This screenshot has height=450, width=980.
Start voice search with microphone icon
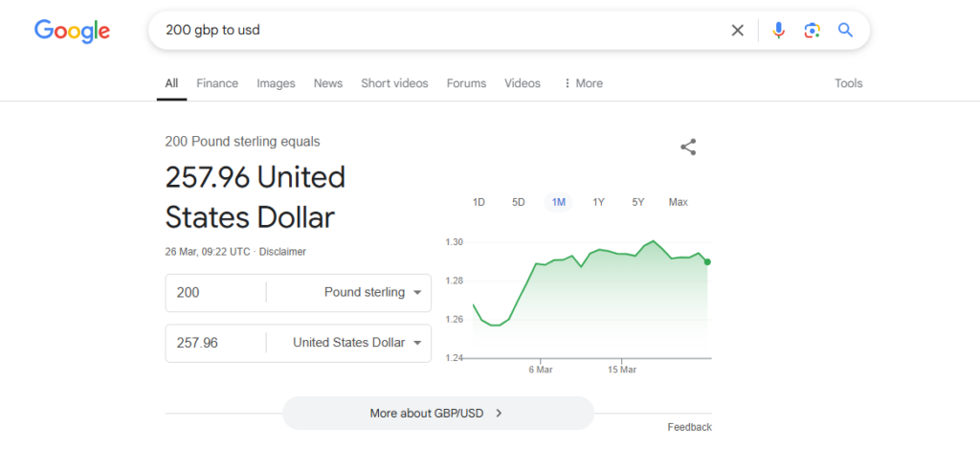(778, 30)
